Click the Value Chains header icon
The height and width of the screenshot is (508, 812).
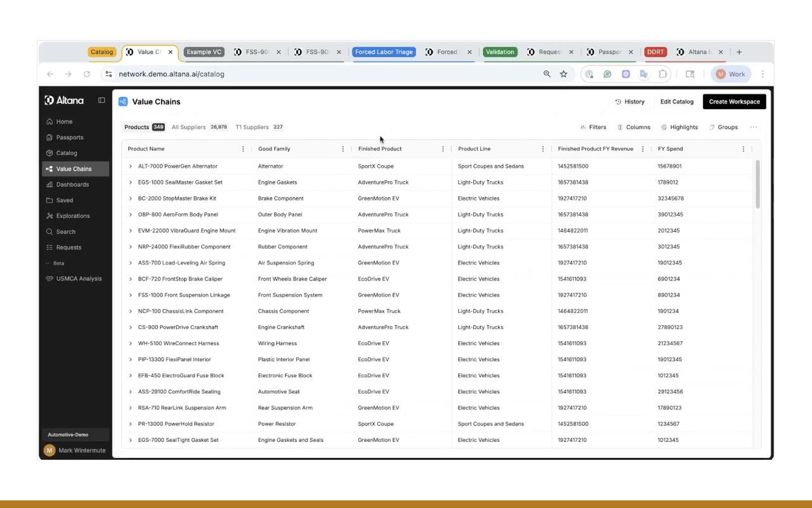(x=123, y=102)
